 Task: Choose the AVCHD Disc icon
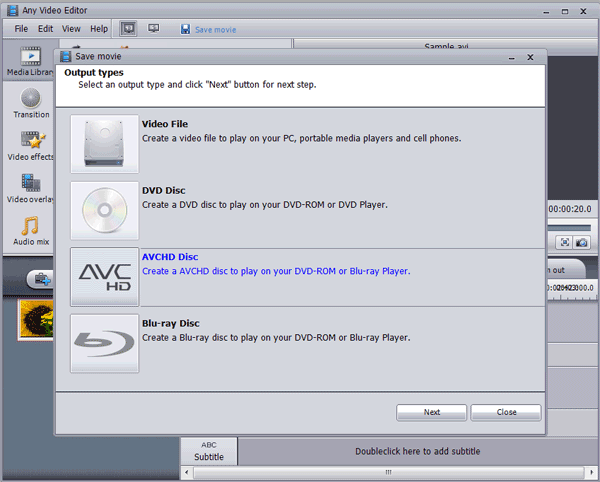(x=104, y=277)
